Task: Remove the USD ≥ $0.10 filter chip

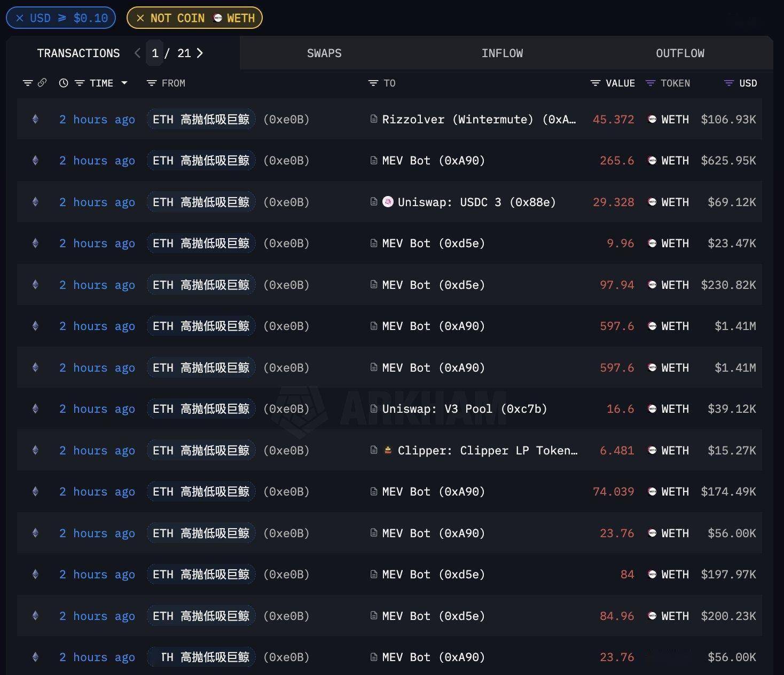Action: click(x=20, y=18)
